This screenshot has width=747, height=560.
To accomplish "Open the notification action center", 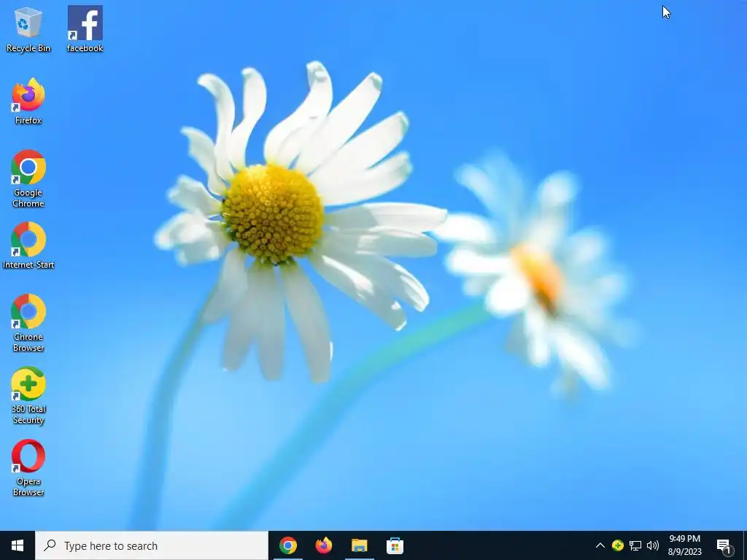I will click(724, 545).
